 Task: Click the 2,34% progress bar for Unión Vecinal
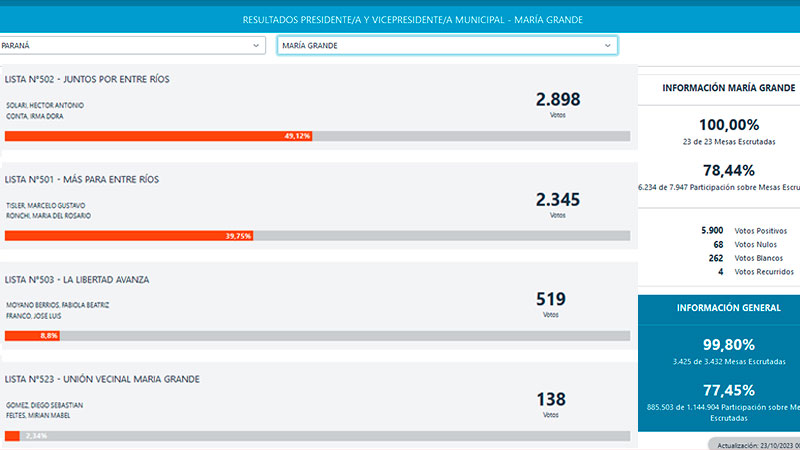point(12,436)
